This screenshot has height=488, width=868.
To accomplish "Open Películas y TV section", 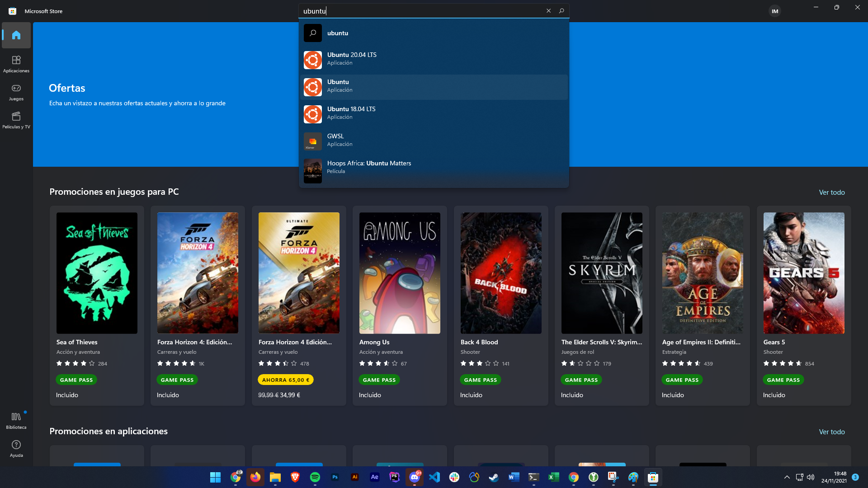I will coord(16,120).
